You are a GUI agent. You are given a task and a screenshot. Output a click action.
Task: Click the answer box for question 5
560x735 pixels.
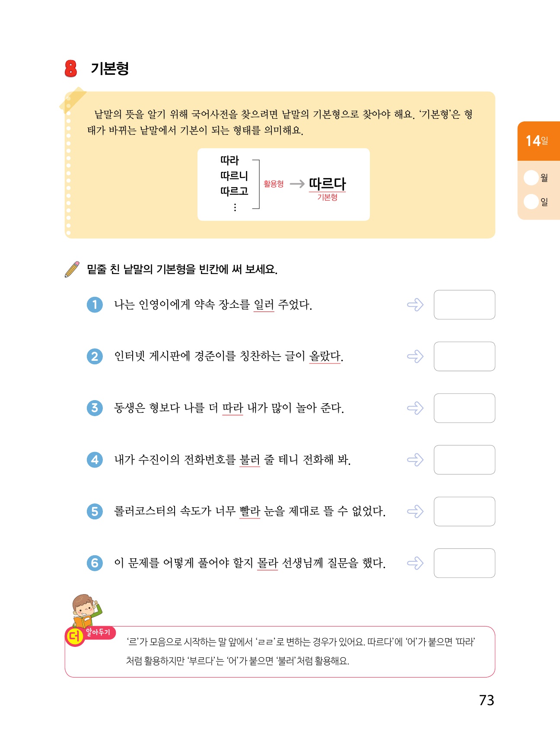(464, 511)
